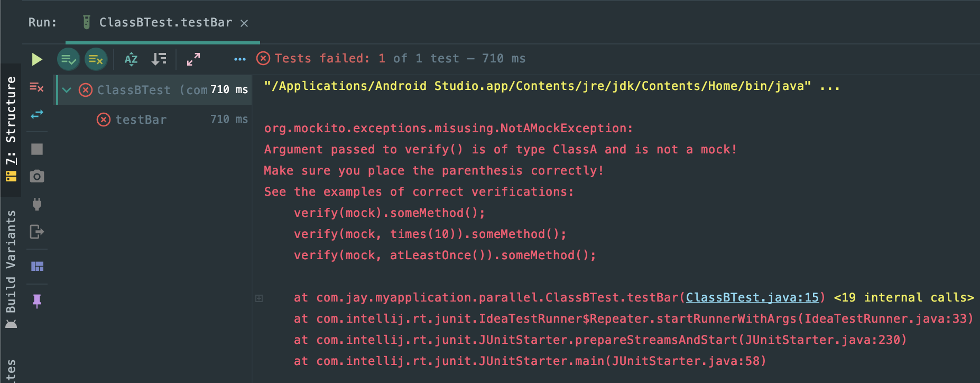Rerun failed tests from the sidebar
Viewport: 980px width, 383px height.
tap(36, 87)
